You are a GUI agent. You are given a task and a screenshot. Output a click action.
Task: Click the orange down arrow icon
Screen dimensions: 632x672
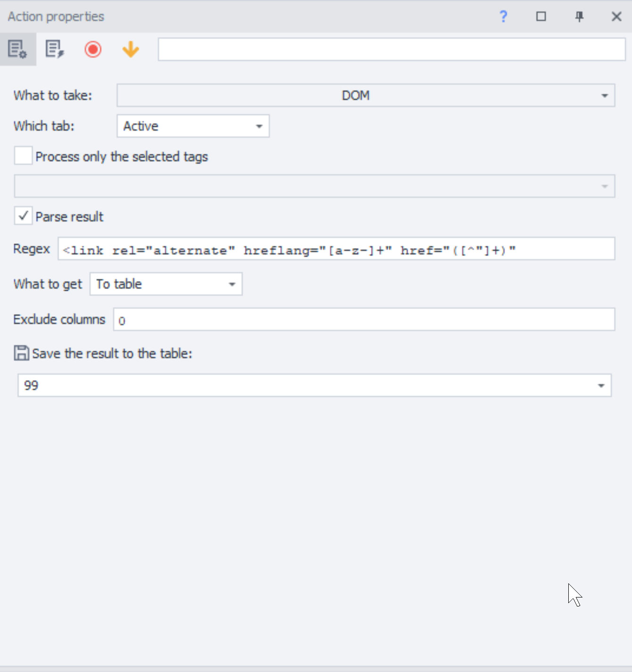pyautogui.click(x=131, y=49)
